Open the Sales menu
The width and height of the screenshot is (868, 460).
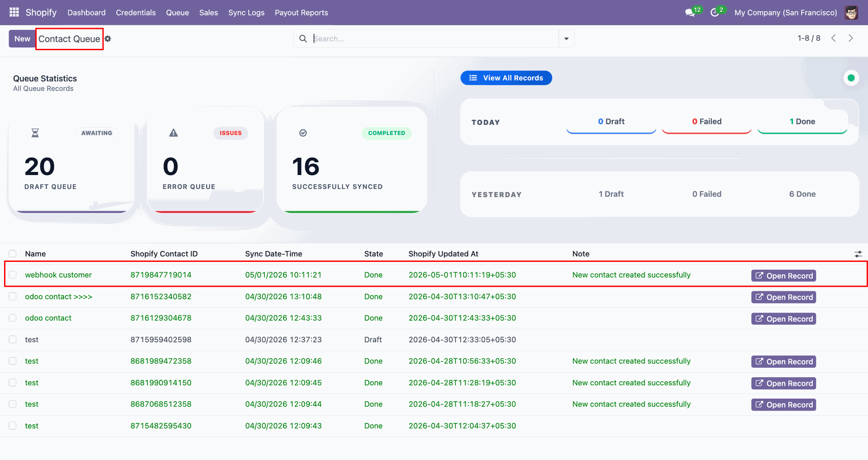(208, 13)
